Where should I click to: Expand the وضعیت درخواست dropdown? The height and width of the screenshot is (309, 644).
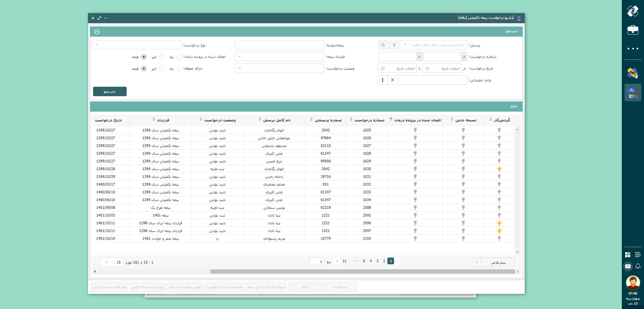279,69
